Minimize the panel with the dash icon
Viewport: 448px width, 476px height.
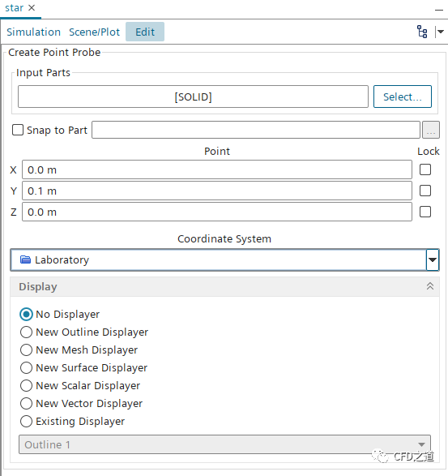tap(438, 10)
